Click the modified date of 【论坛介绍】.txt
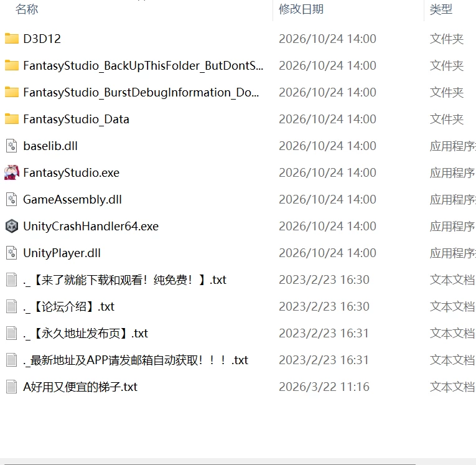Image resolution: width=476 pixels, height=465 pixels. click(x=324, y=306)
